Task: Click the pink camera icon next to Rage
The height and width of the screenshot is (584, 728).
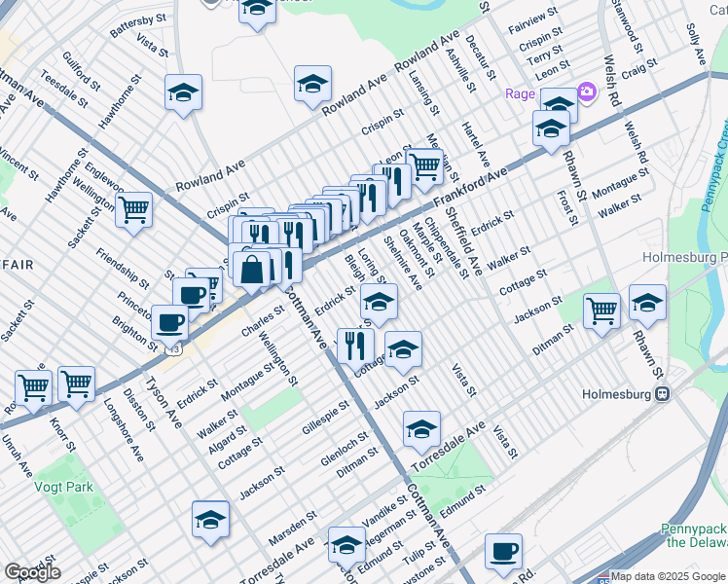Action: (x=587, y=92)
